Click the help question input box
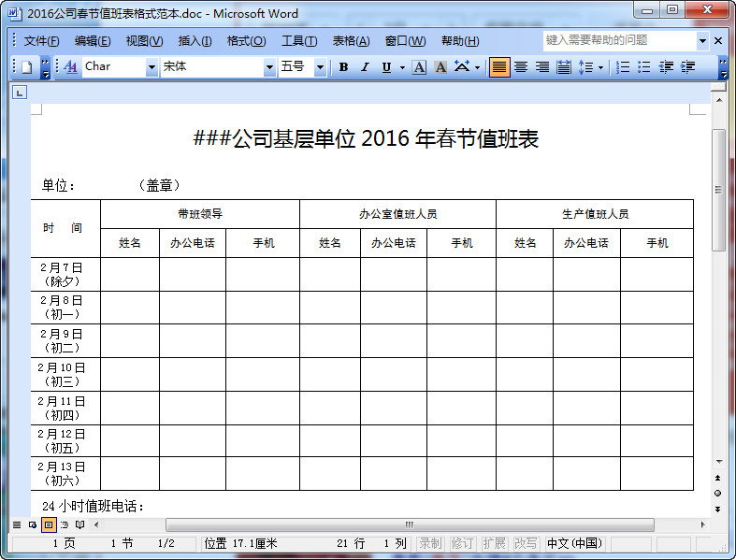This screenshot has width=736, height=560. pyautogui.click(x=620, y=41)
